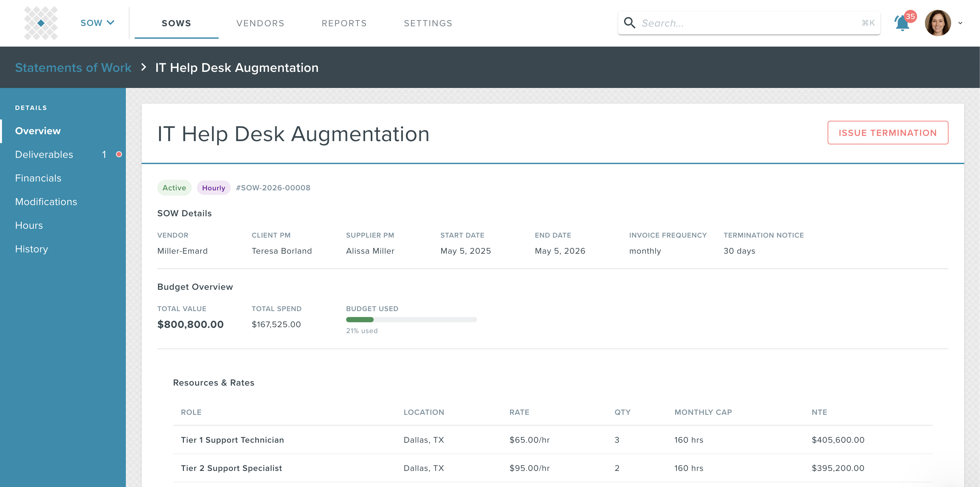Click the search magnifying glass icon
Image resolution: width=980 pixels, height=487 pixels.
point(629,23)
